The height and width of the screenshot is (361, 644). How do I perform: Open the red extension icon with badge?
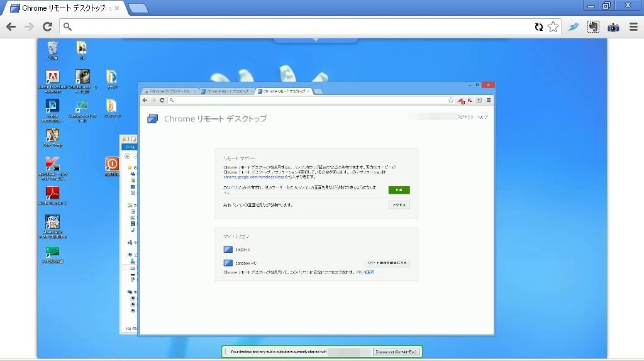461,101
